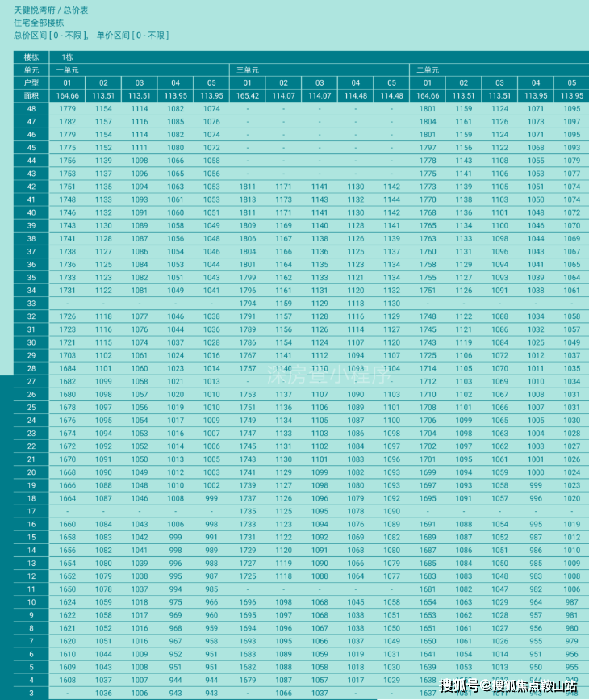
Task: Open the 总价区间 [0 - 不限] filter
Action: (47, 36)
